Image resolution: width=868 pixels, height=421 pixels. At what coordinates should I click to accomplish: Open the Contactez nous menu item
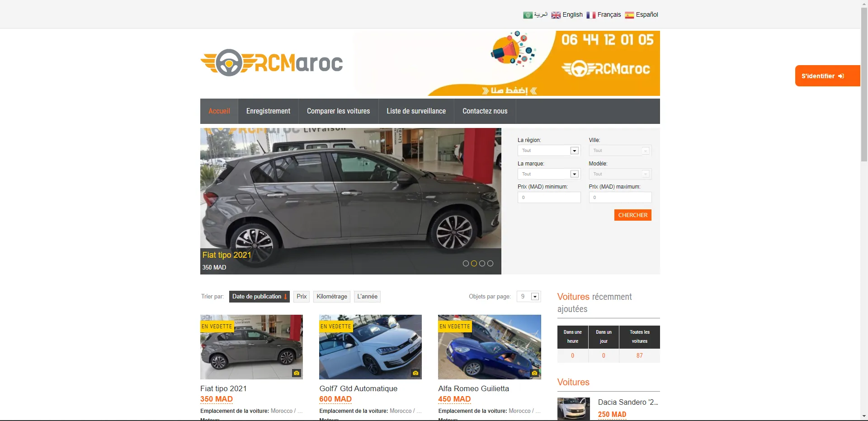coord(485,111)
